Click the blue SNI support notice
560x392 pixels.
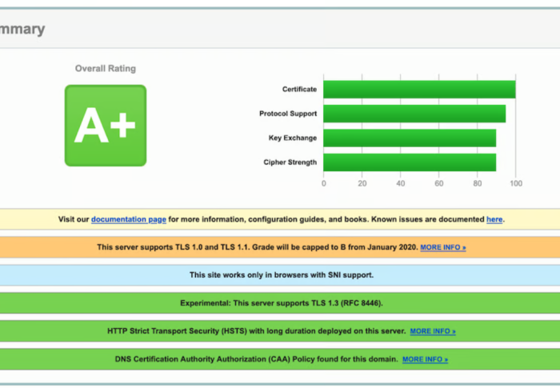tap(281, 275)
